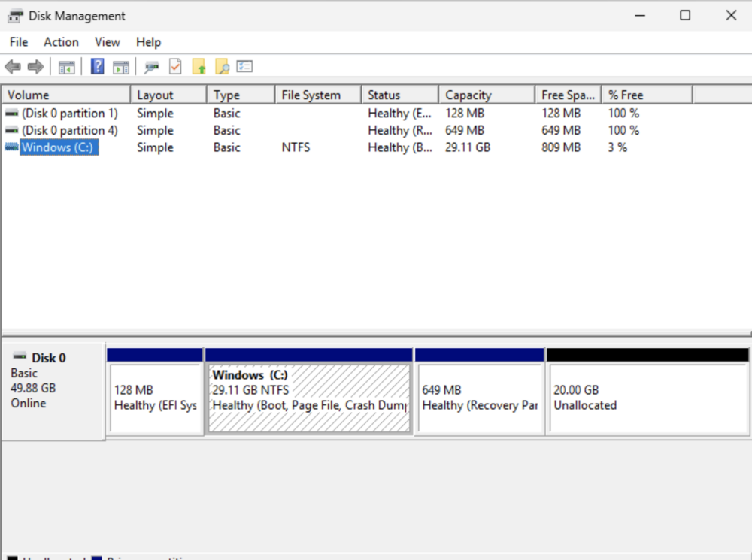Toggle the Show/Hide Action Pane icon
752x560 pixels.
[121, 67]
